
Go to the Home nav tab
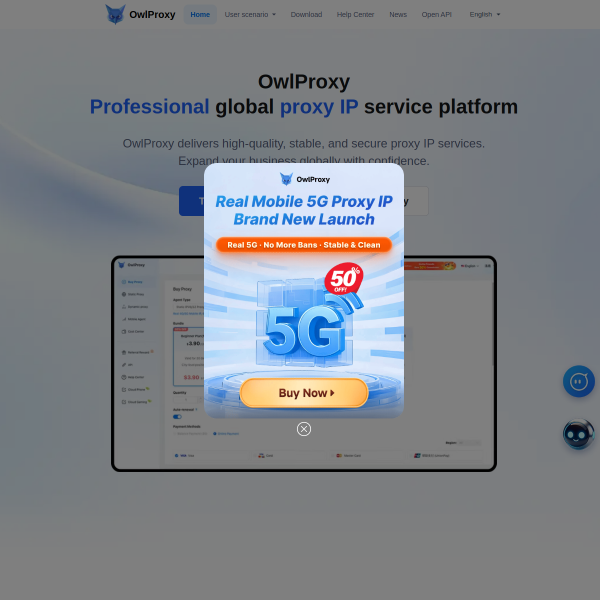pos(200,15)
